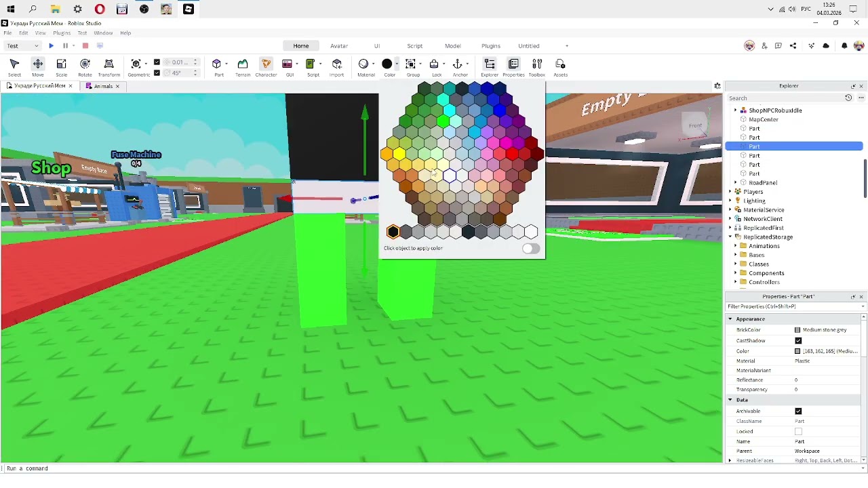Expand the Players service in Explorer
Image resolution: width=868 pixels, height=488 pixels.
[x=730, y=192]
